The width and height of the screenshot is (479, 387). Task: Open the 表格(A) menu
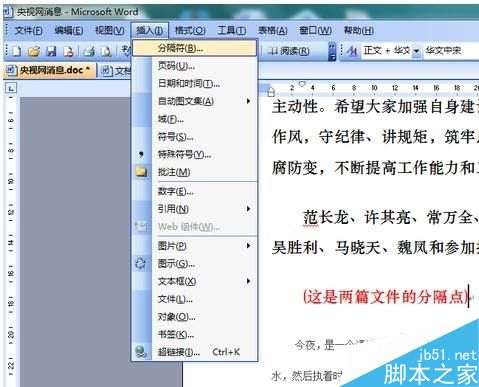click(x=272, y=31)
